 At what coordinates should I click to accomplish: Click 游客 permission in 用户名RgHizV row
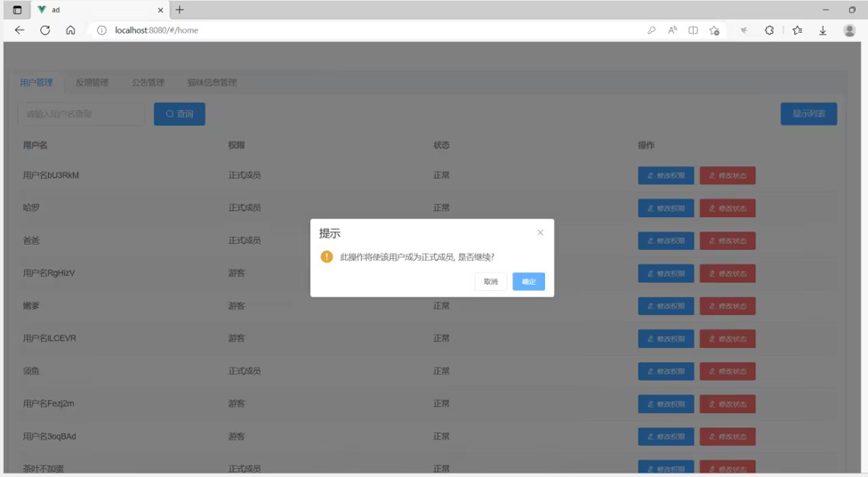(x=237, y=273)
